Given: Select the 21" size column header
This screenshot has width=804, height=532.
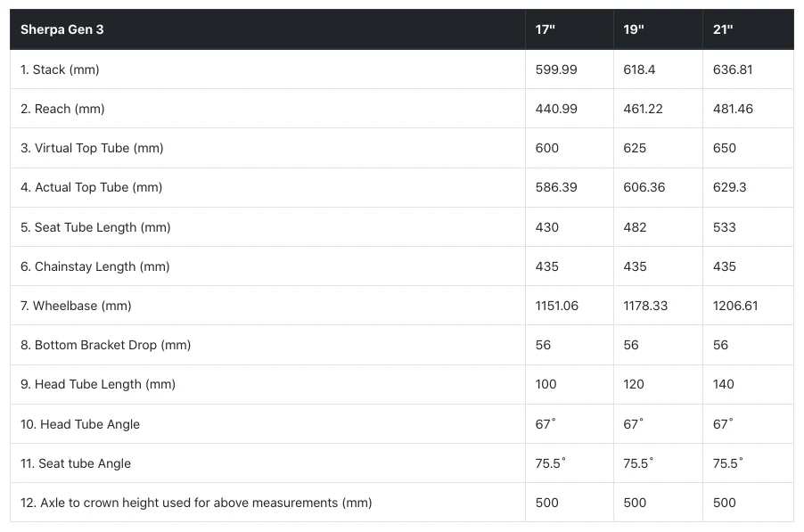Looking at the screenshot, I should (723, 29).
